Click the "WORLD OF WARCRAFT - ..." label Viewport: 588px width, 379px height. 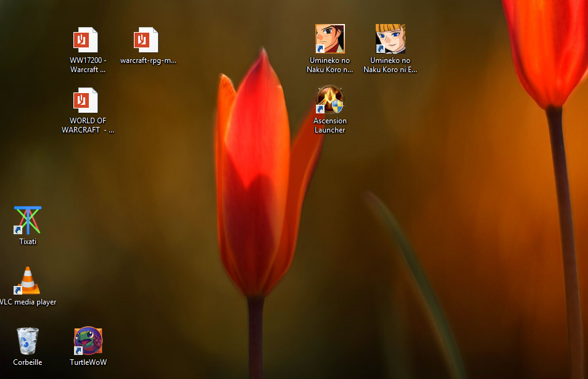[88, 125]
